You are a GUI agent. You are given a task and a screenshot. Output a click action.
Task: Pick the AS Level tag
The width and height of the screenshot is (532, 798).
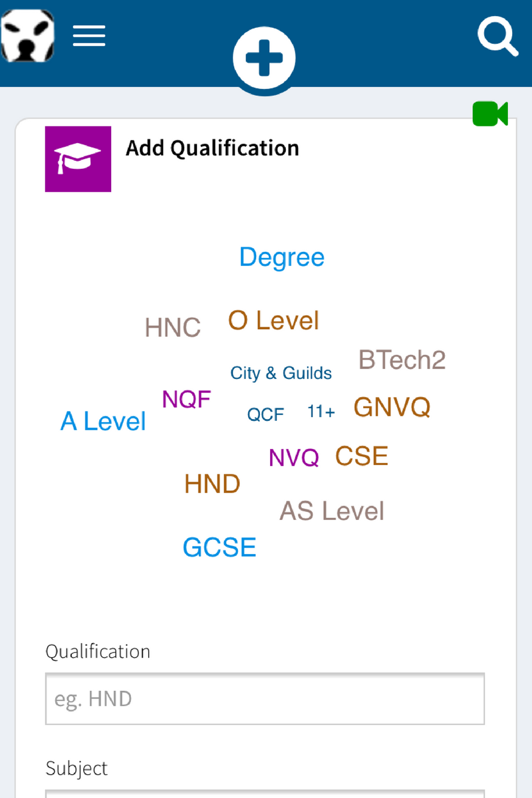[332, 511]
